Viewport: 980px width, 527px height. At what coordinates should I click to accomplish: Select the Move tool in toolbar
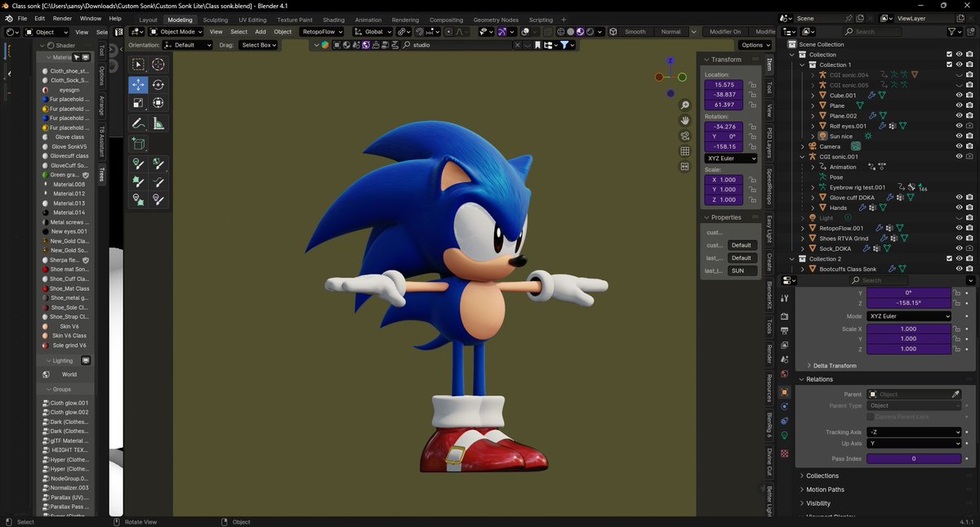(x=138, y=85)
